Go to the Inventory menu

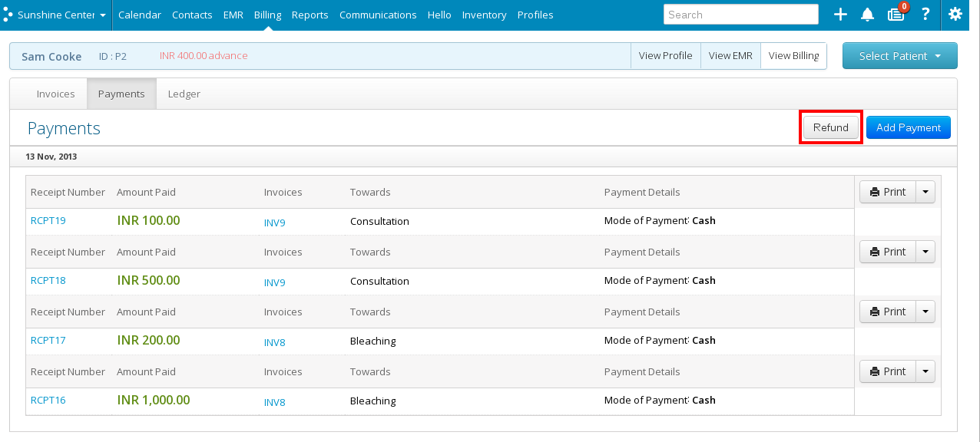pos(484,15)
